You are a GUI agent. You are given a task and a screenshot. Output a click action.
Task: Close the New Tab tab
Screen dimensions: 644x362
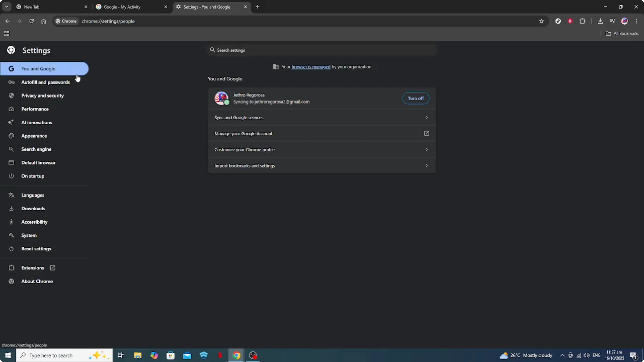[86, 7]
